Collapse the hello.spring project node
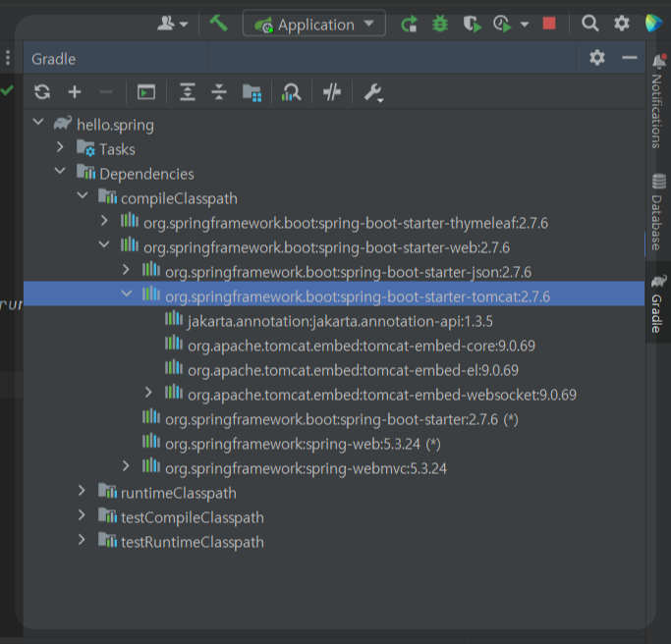The image size is (671, 644). [x=38, y=123]
